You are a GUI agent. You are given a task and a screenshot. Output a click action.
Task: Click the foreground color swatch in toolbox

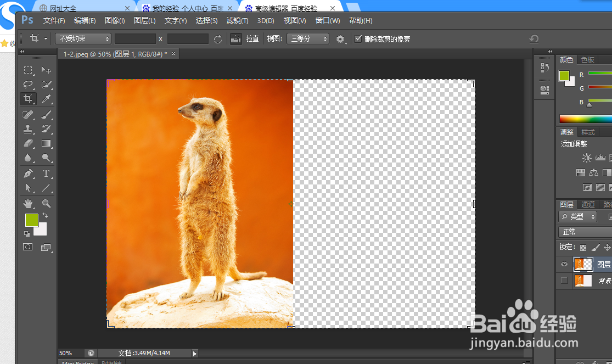tap(32, 220)
